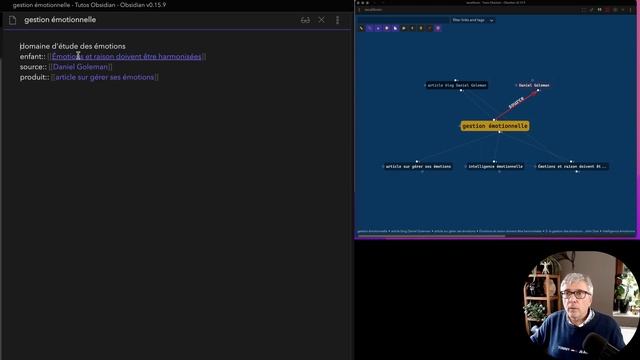Viewport: 640px width, 360px height.
Task: Open more options dots in graph window header
Action: tap(631, 9)
